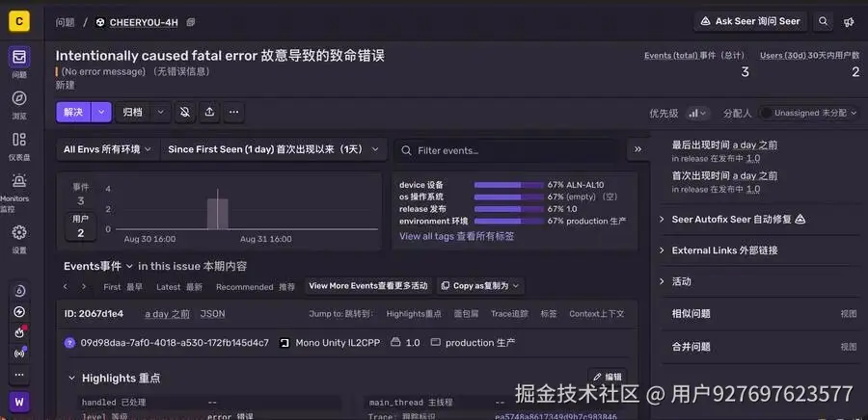This screenshot has width=868, height=420.
Task: Click the share upload icon button
Action: pyautogui.click(x=209, y=112)
